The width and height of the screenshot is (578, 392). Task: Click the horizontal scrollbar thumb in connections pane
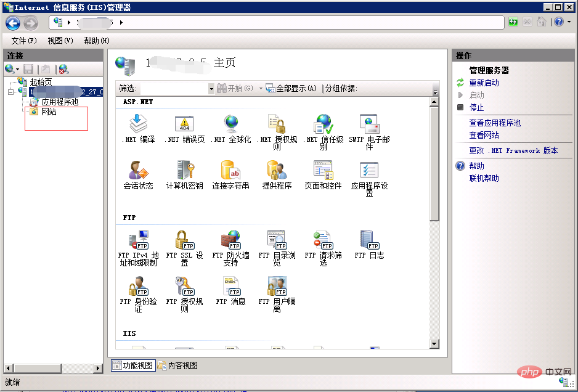tap(37, 368)
